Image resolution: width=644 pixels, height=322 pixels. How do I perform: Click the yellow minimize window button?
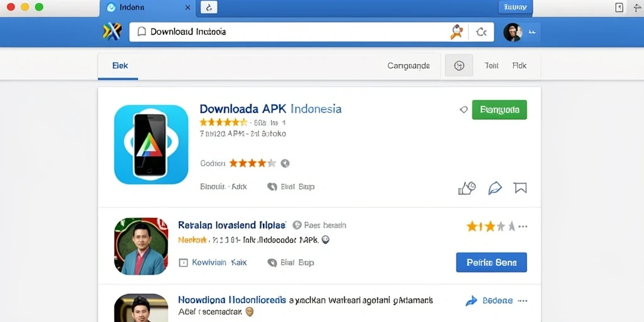(25, 7)
